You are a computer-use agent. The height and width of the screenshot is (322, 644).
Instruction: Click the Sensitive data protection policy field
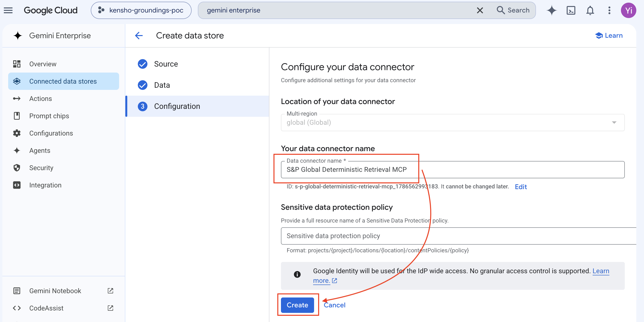tap(458, 236)
